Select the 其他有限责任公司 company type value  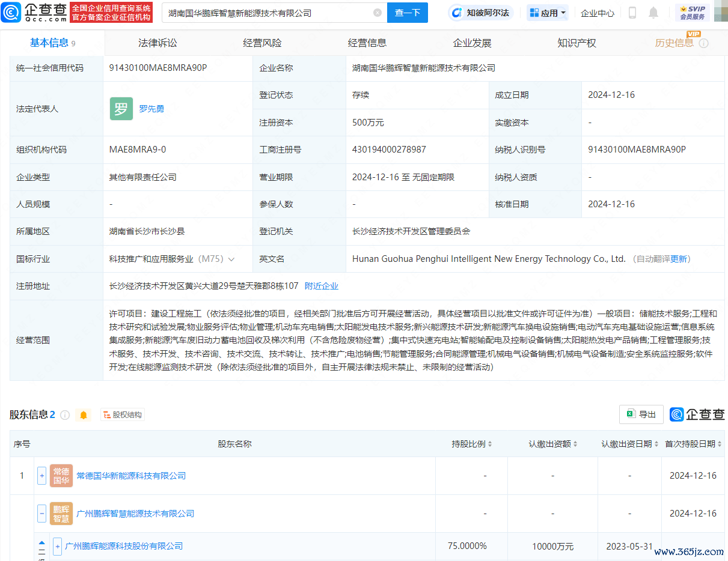click(x=143, y=177)
